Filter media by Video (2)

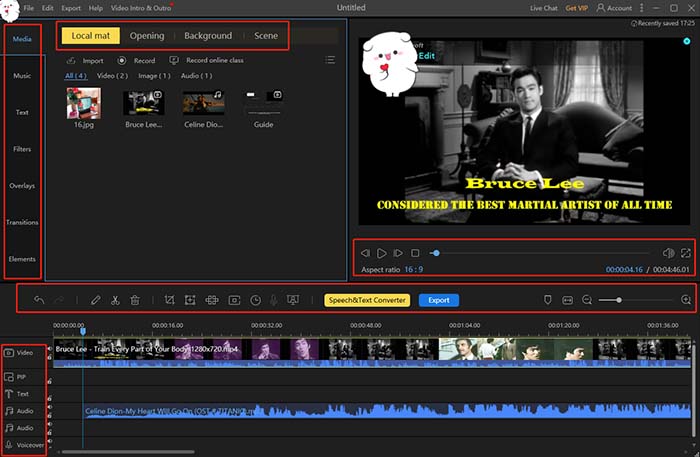tap(112, 75)
